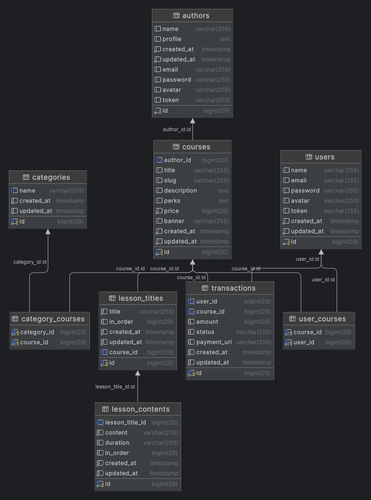Select the avatar column in authors table
This screenshot has height=500, width=371.
192,90
